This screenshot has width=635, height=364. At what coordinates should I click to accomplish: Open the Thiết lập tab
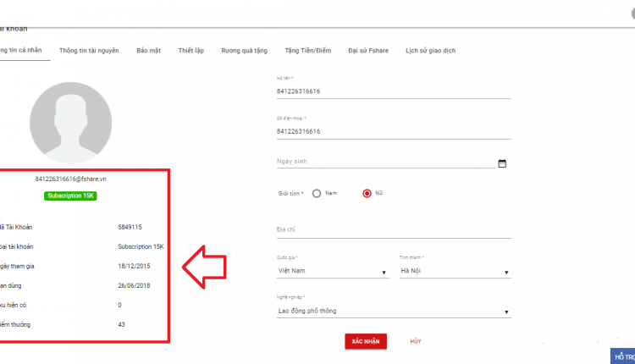click(x=191, y=51)
